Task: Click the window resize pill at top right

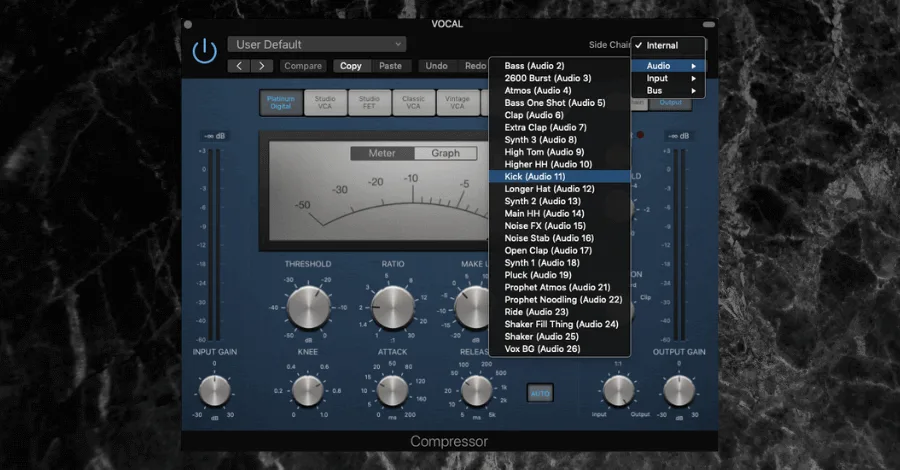Action: 709,25
